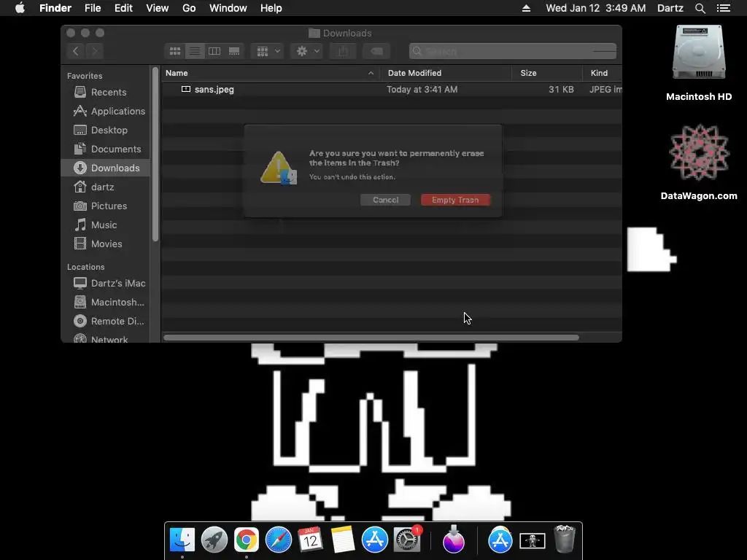This screenshot has height=560, width=747.
Task: Open the group-by dropdown in toolbar
Action: pos(268,51)
